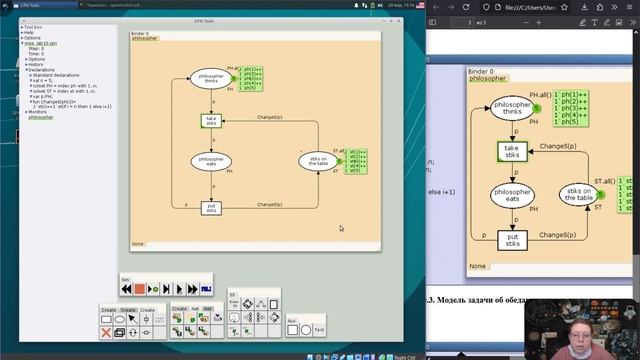Click the orange Stop simulation button
Viewport: 640px width, 360px height.
(140, 289)
